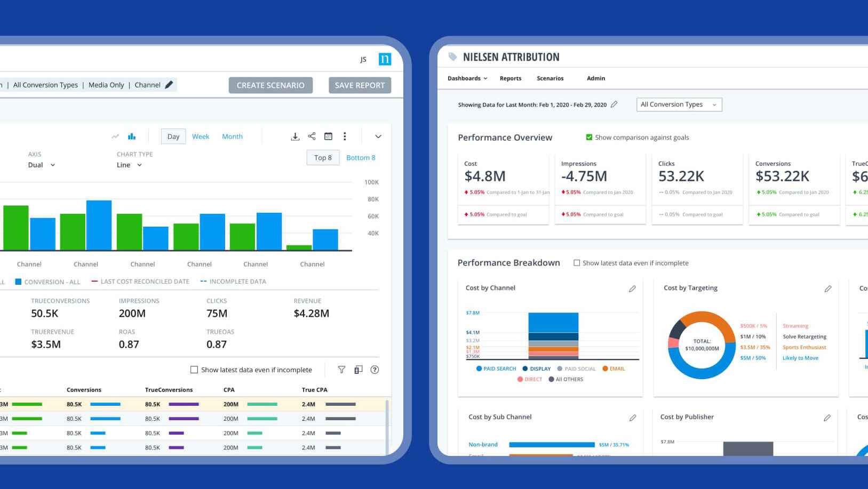The height and width of the screenshot is (489, 868).
Task: Open the calendar date picker icon
Action: click(x=328, y=137)
